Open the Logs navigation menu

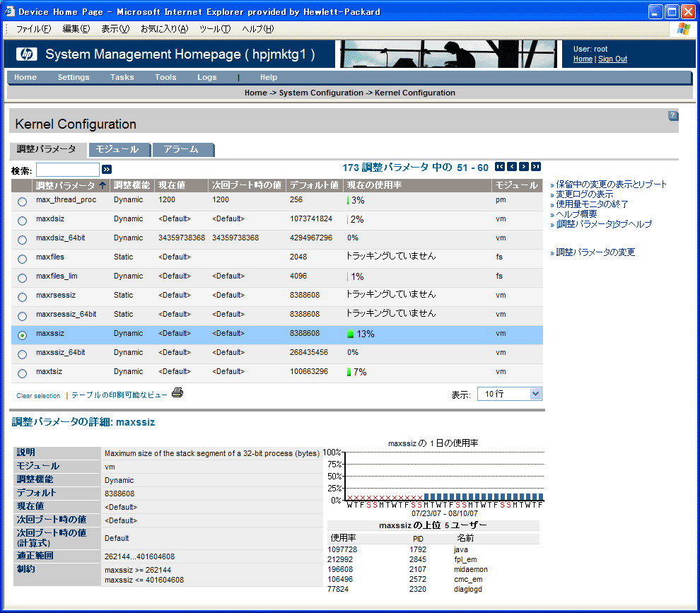pyautogui.click(x=207, y=77)
